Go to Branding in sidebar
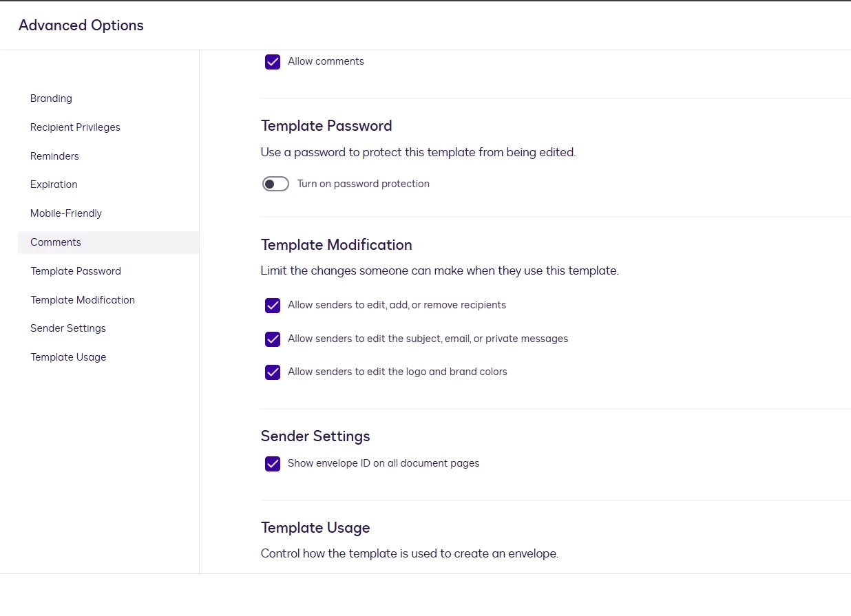This screenshot has height=616, width=851. click(x=51, y=98)
